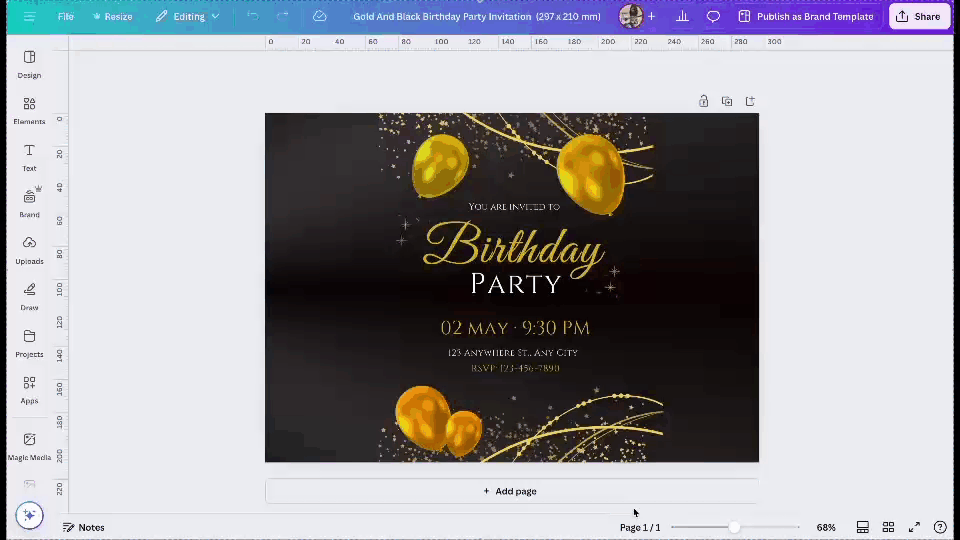Undo the last action

pos(253,17)
